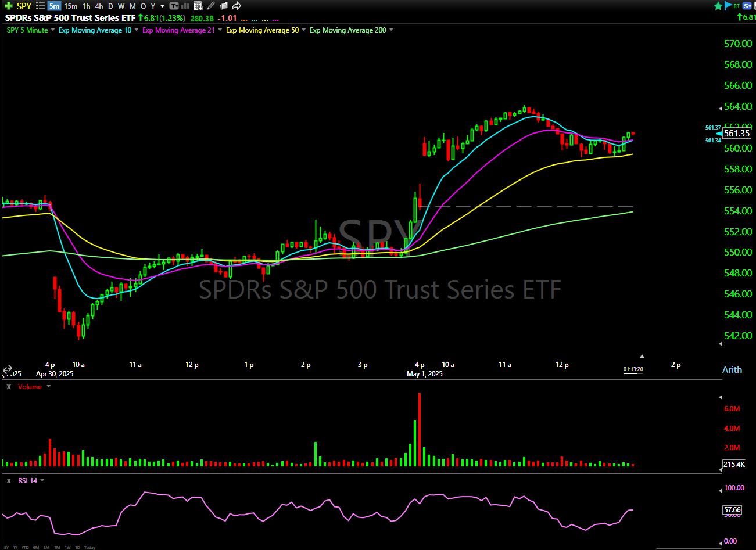This screenshot has height=550, width=756.
Task: Select the Today range button
Action: coord(89,547)
